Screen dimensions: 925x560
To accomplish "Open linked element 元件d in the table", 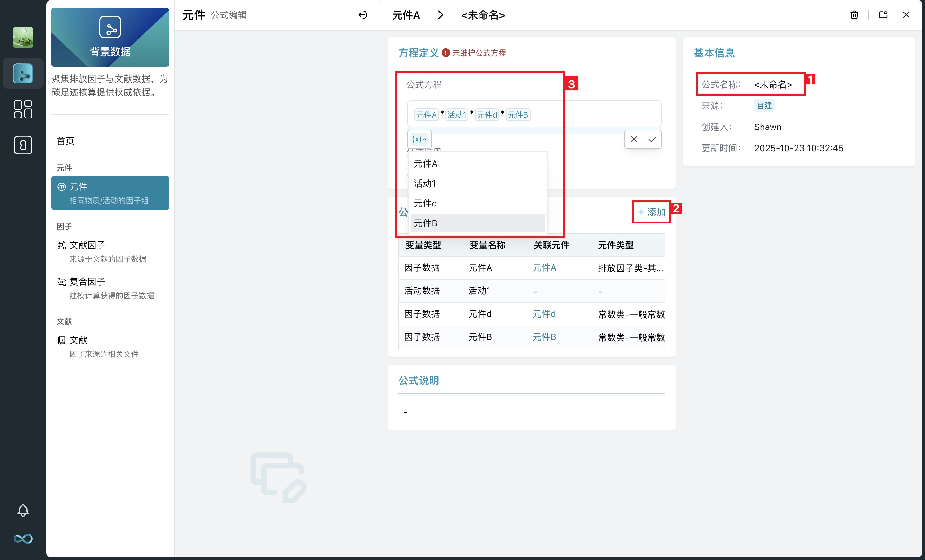I will click(544, 314).
